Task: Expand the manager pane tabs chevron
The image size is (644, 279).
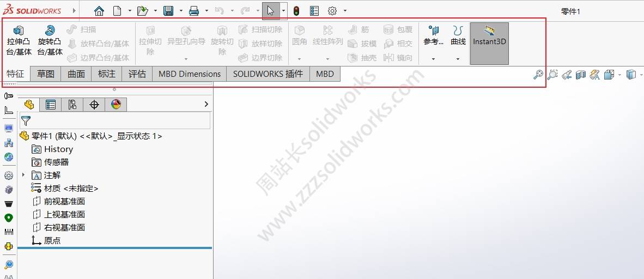Action: coord(206,104)
